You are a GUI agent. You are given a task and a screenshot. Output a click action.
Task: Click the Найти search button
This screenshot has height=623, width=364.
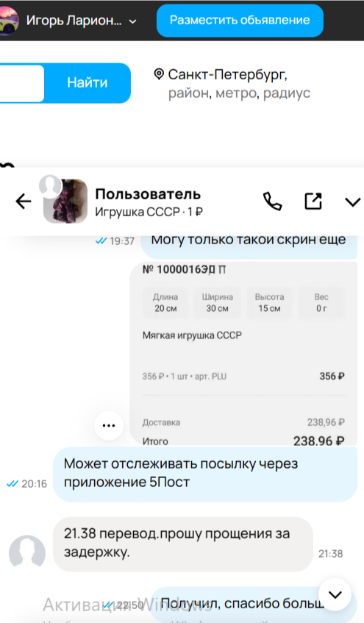[88, 82]
